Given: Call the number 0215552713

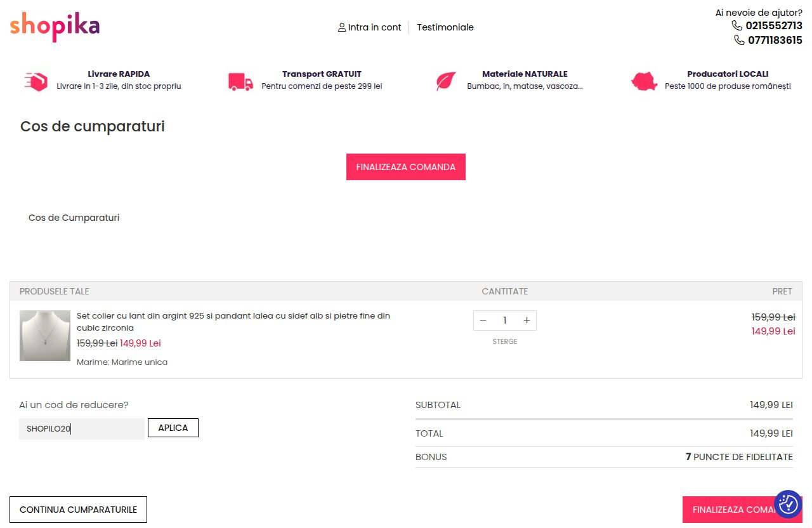Looking at the screenshot, I should coord(774,26).
